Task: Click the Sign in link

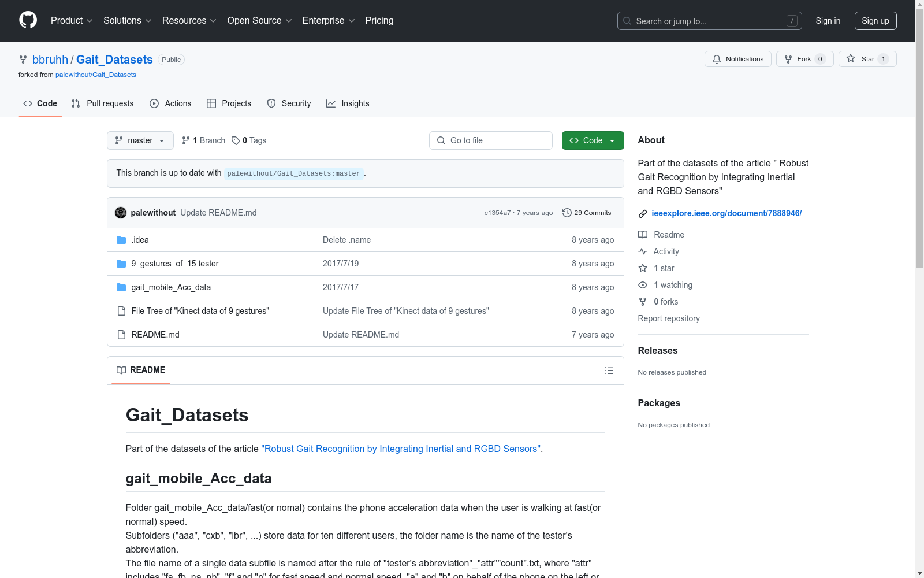Action: coord(828,21)
